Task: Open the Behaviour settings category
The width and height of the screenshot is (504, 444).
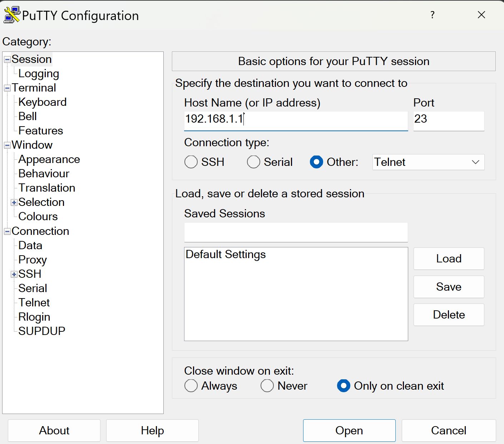Action: 44,173
